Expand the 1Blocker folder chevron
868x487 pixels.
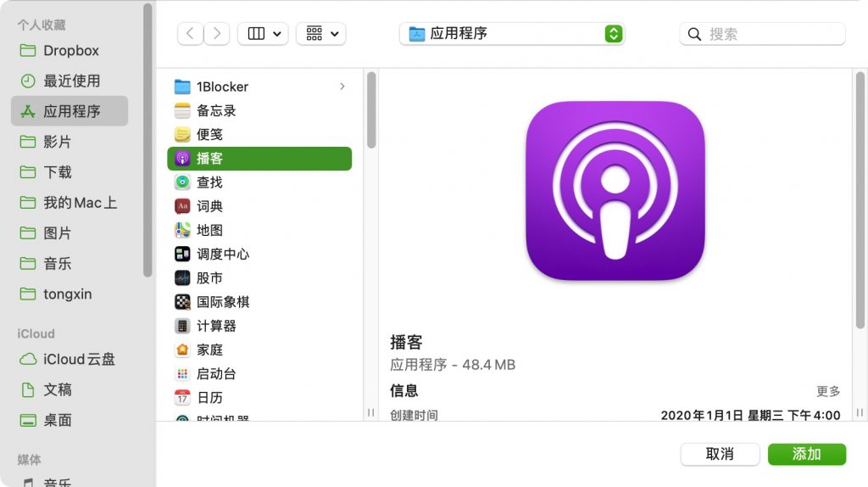point(342,87)
